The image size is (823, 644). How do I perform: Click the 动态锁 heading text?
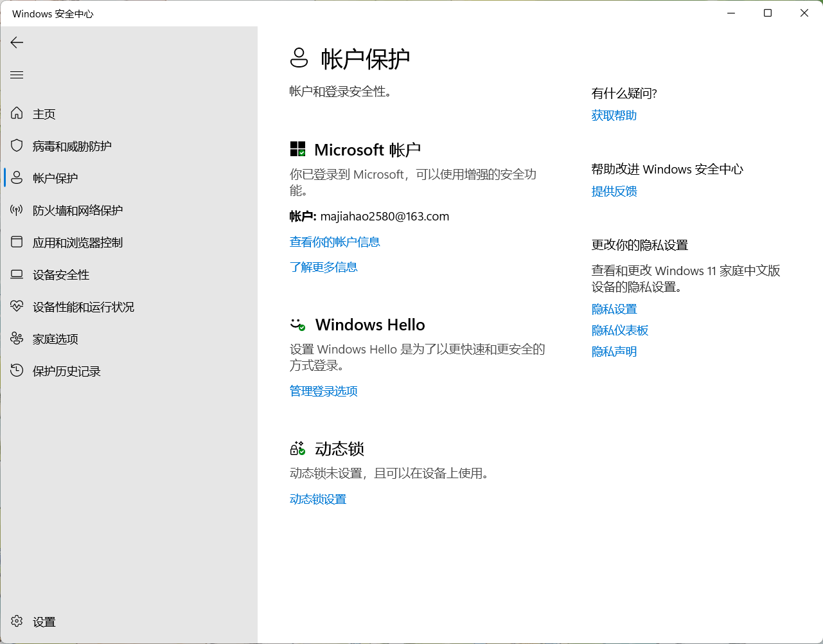coord(340,449)
